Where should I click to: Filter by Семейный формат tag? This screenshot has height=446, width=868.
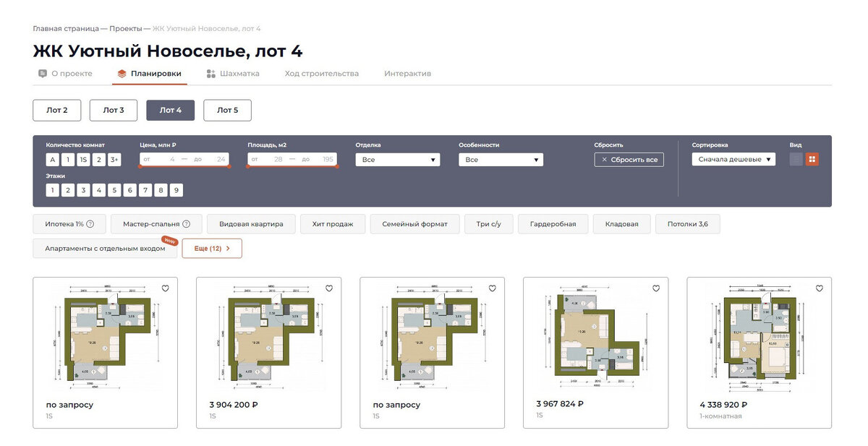click(x=414, y=224)
